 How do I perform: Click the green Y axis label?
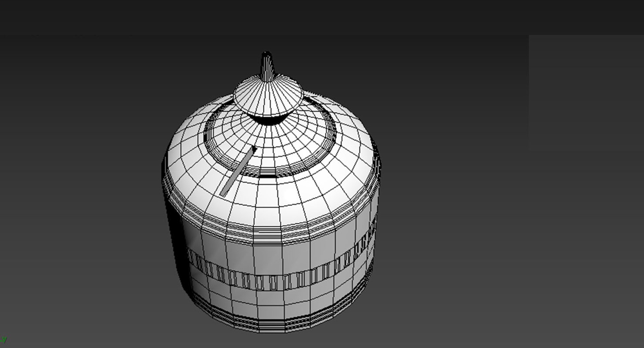[x=4, y=340]
